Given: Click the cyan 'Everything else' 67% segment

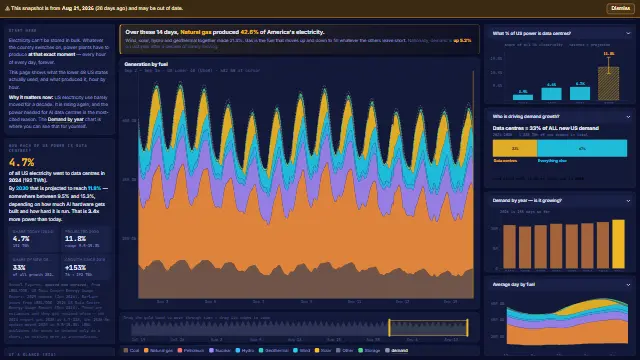Looking at the screenshot, I should pyautogui.click(x=582, y=149).
